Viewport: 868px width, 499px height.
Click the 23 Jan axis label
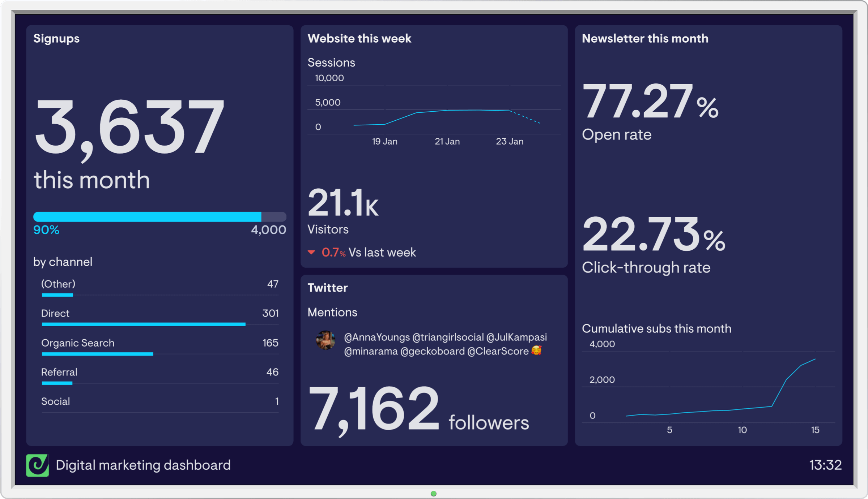click(x=510, y=141)
